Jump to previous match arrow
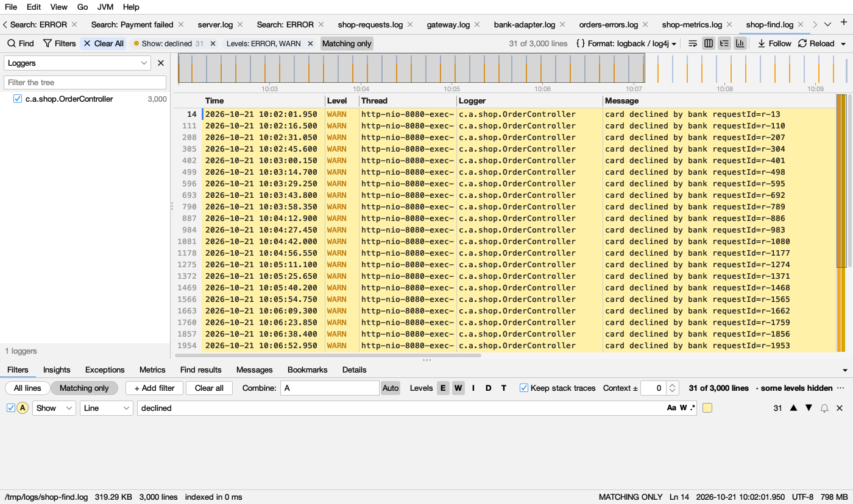The width and height of the screenshot is (853, 504). point(793,408)
